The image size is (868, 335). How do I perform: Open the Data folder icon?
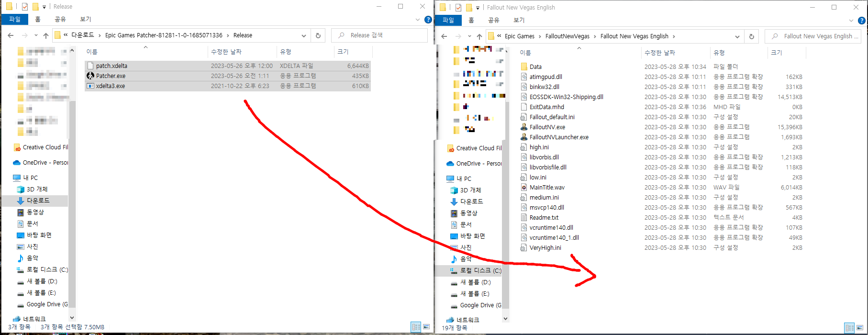[x=524, y=67]
